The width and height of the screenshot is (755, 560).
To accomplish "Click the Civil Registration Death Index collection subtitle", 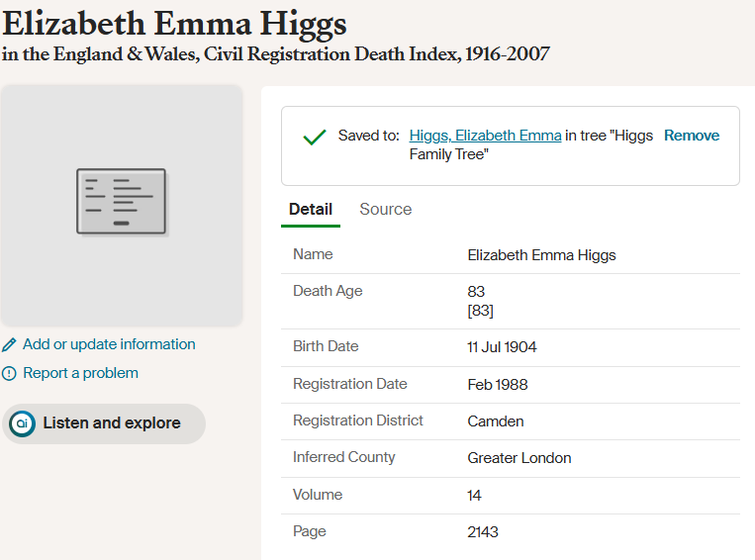I will point(276,54).
